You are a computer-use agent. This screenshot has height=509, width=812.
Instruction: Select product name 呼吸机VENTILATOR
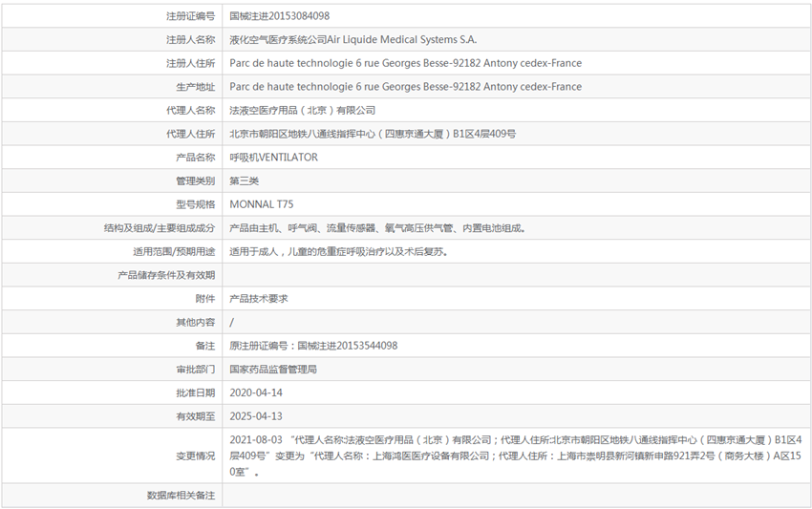point(273,158)
